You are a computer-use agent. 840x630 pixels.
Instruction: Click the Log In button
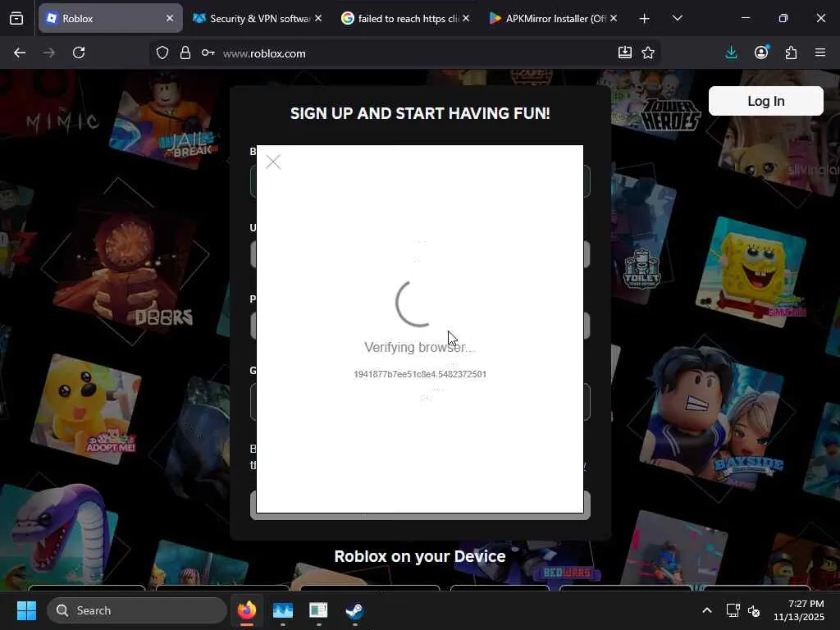(x=765, y=101)
